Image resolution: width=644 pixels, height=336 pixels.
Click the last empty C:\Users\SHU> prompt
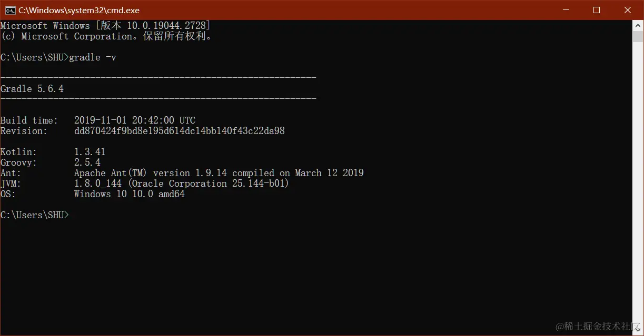tap(35, 215)
